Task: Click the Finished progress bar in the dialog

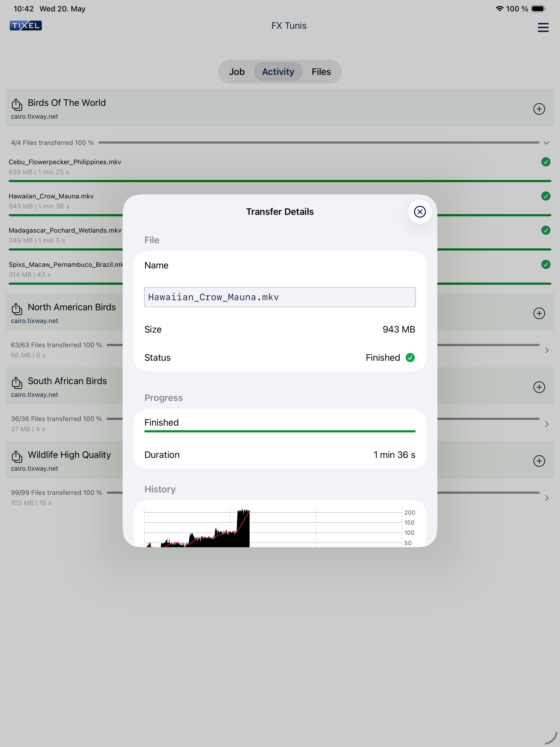Action: [x=280, y=431]
